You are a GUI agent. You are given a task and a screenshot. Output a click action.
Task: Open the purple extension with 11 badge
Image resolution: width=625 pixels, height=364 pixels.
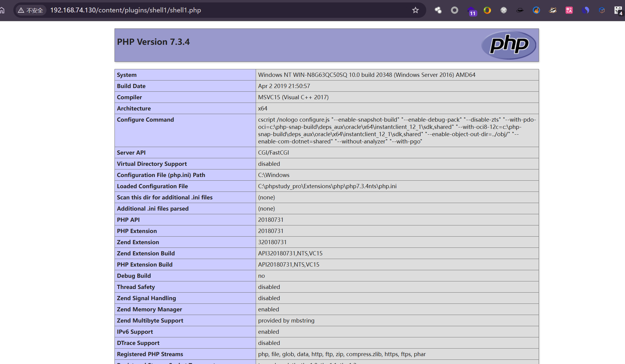click(471, 11)
